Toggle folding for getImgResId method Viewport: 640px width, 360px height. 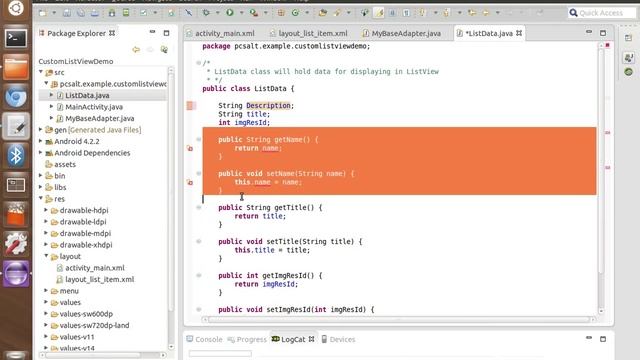(198, 276)
